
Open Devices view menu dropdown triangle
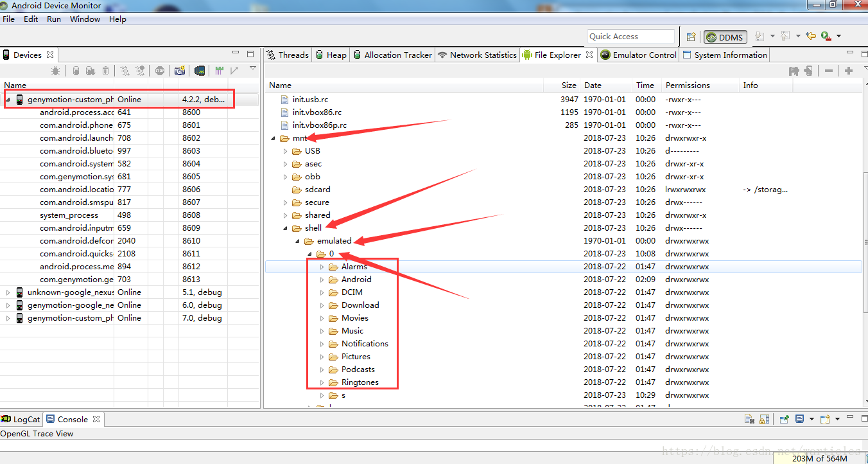(x=253, y=68)
